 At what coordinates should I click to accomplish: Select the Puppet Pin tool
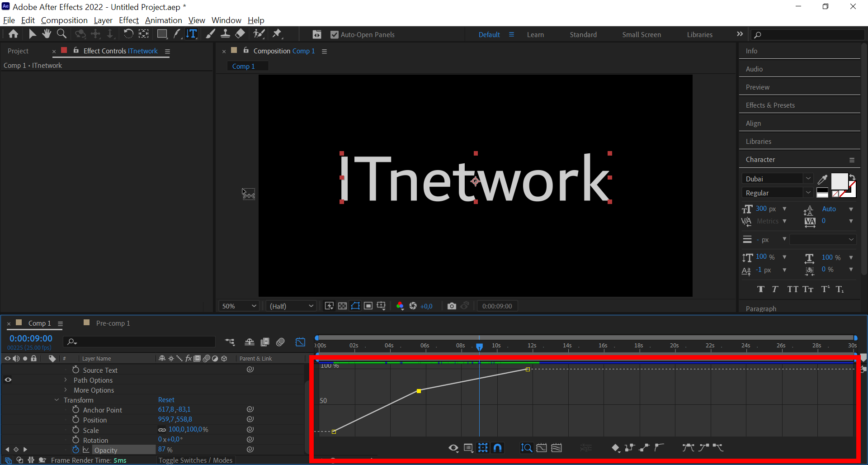click(277, 33)
